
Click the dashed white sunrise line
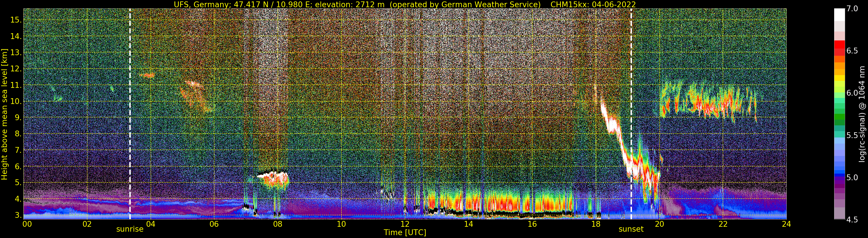(x=130, y=114)
